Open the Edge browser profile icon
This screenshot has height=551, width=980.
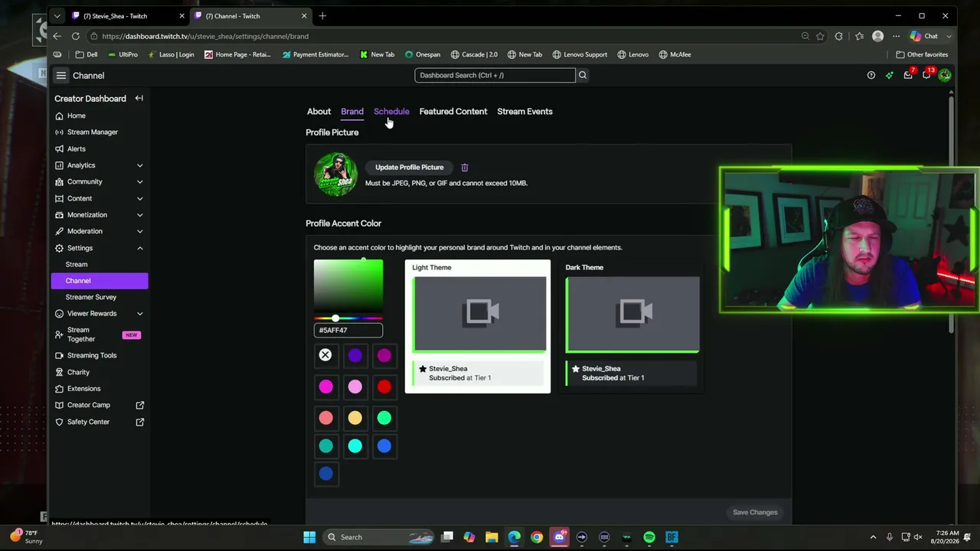pyautogui.click(x=878, y=36)
